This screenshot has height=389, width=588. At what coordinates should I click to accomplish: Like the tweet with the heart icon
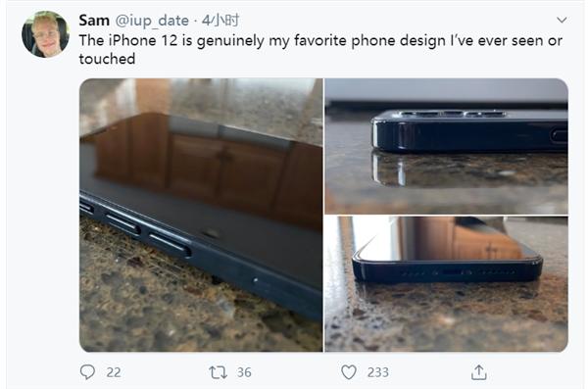point(349,372)
